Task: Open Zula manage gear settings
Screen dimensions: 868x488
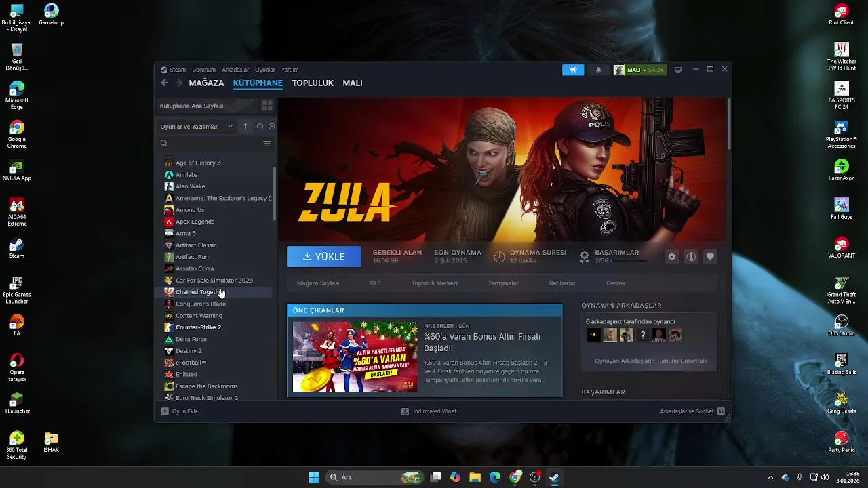Action: click(672, 257)
